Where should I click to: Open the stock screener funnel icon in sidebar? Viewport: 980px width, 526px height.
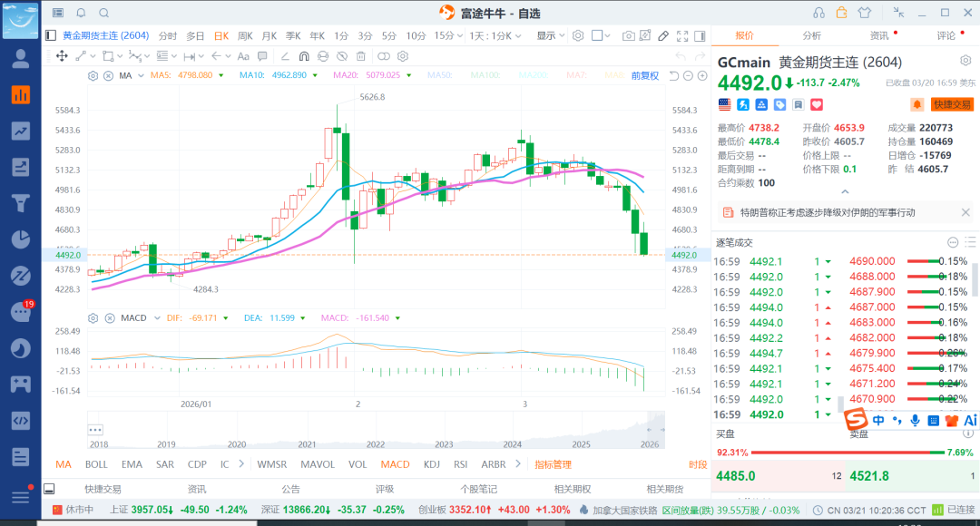21,203
